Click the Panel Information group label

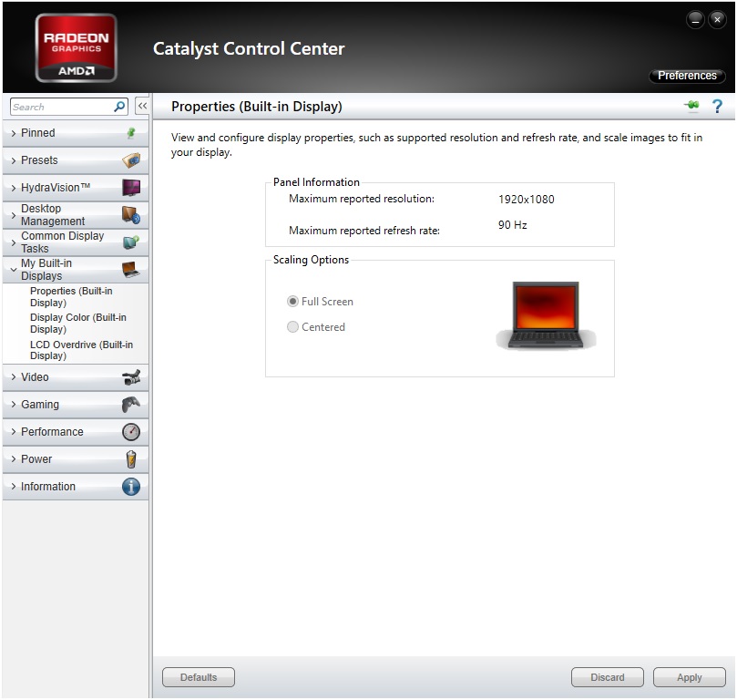pos(316,182)
